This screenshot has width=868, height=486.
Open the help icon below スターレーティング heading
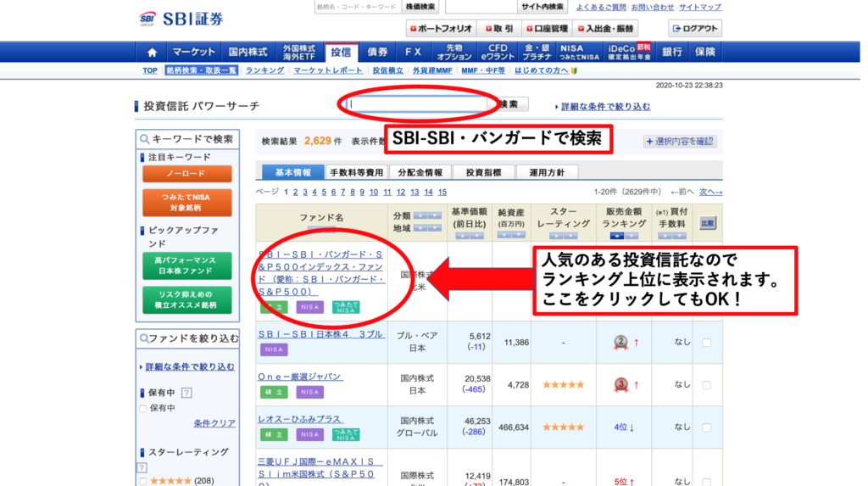[142, 467]
